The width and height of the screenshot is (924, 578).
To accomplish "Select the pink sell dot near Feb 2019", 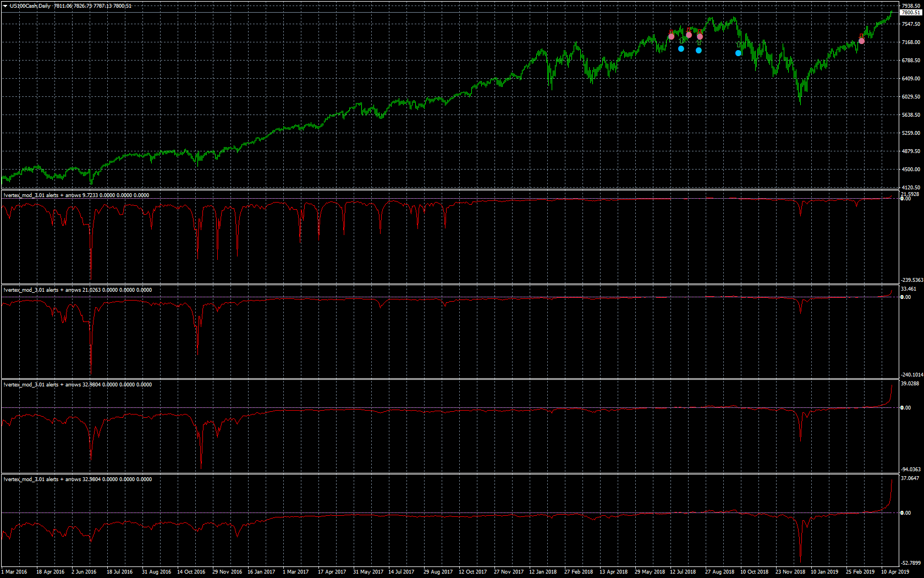I will (861, 41).
